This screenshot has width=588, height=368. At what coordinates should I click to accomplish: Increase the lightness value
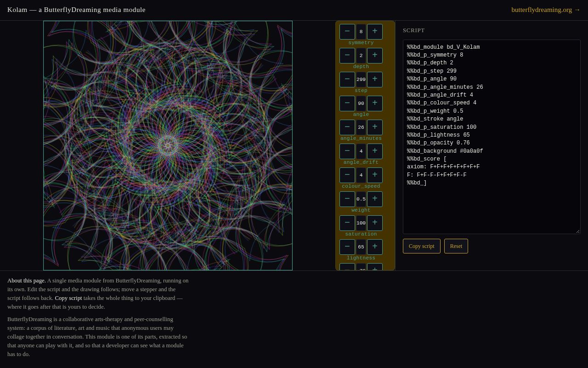point(375,247)
